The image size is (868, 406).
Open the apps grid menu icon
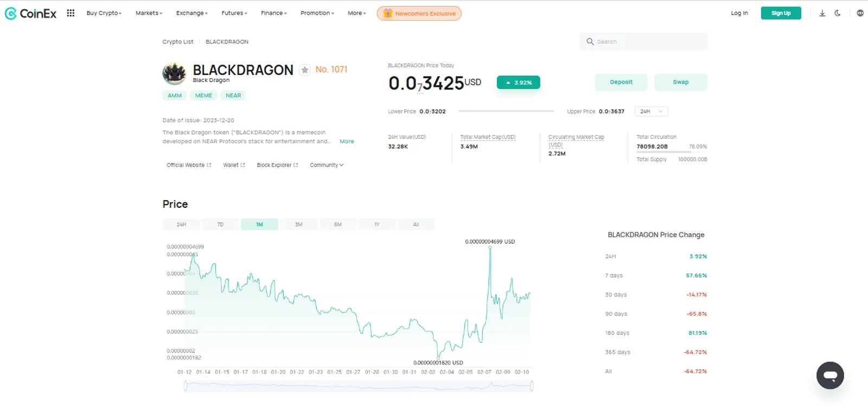tap(71, 13)
